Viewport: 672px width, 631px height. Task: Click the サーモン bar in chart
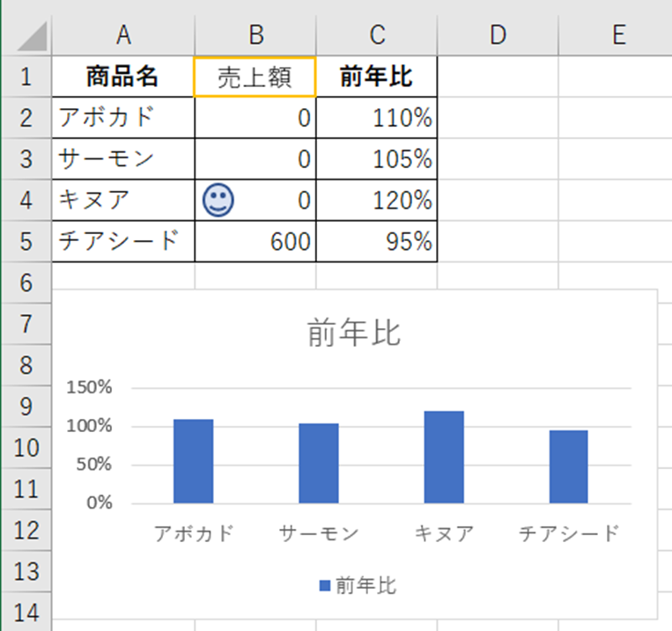(318, 463)
